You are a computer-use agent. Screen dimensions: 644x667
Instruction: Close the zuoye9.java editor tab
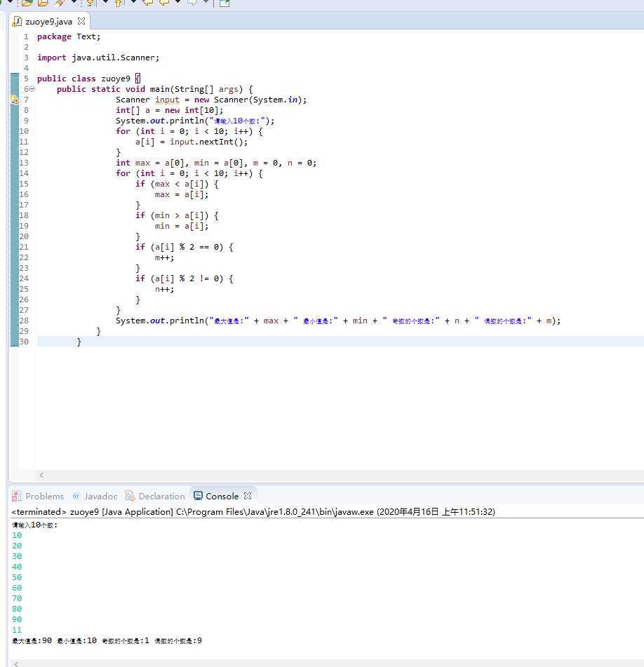point(81,22)
